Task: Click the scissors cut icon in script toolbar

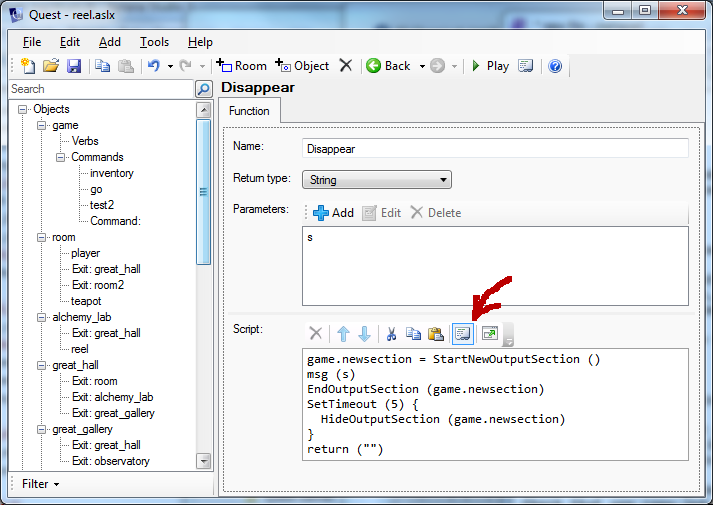Action: 391,333
